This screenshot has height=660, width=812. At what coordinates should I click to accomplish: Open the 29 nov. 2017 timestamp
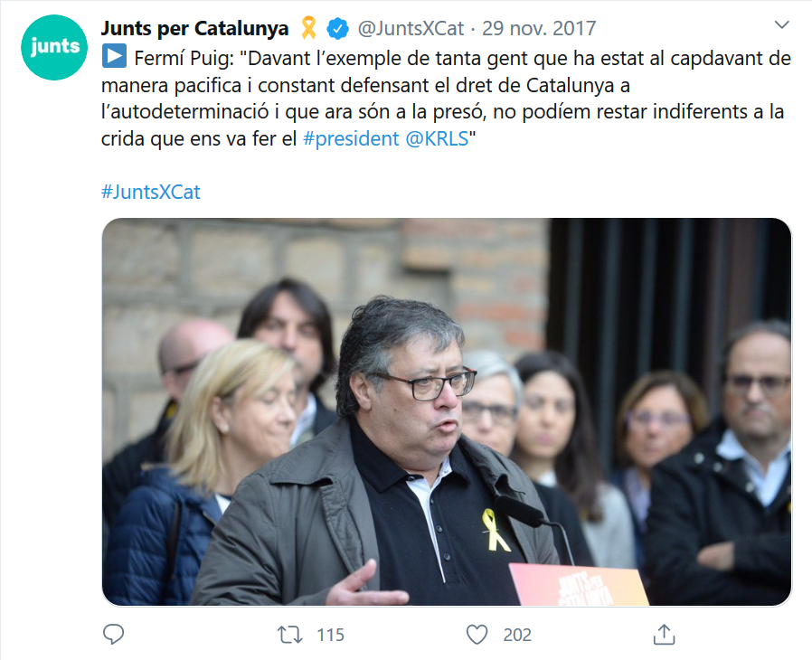pyautogui.click(x=539, y=28)
